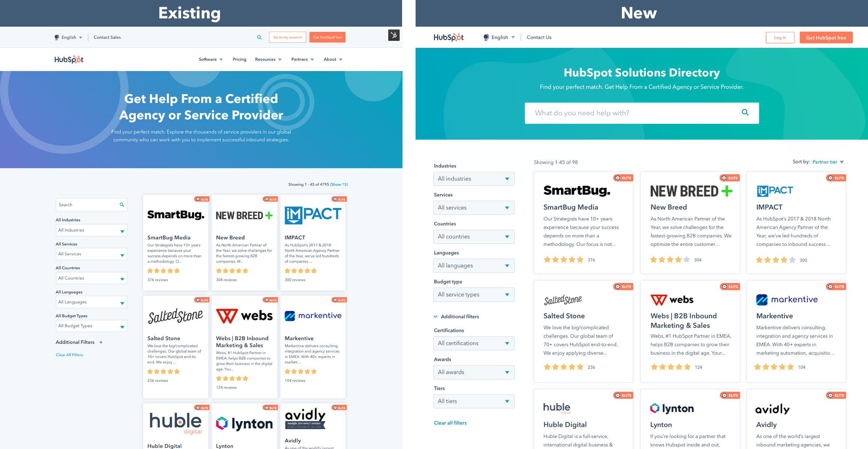Open the All services dropdown in New sidebar

pyautogui.click(x=473, y=208)
